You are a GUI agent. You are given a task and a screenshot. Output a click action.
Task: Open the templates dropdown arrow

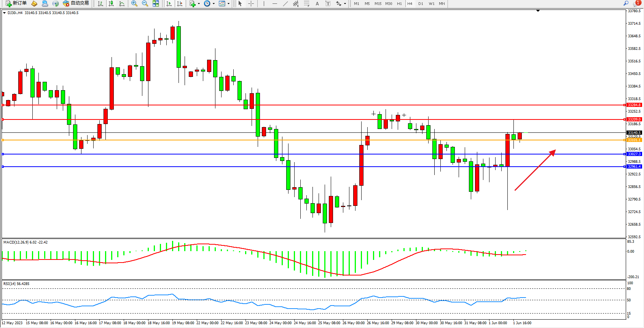pos(228,3)
